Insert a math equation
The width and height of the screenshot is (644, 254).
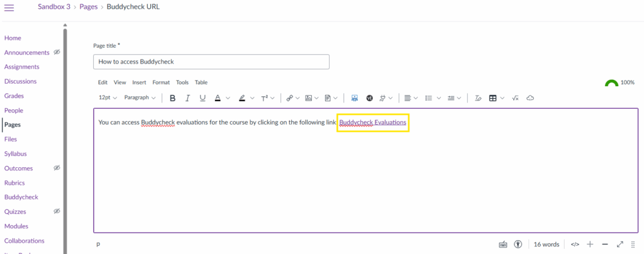click(515, 98)
